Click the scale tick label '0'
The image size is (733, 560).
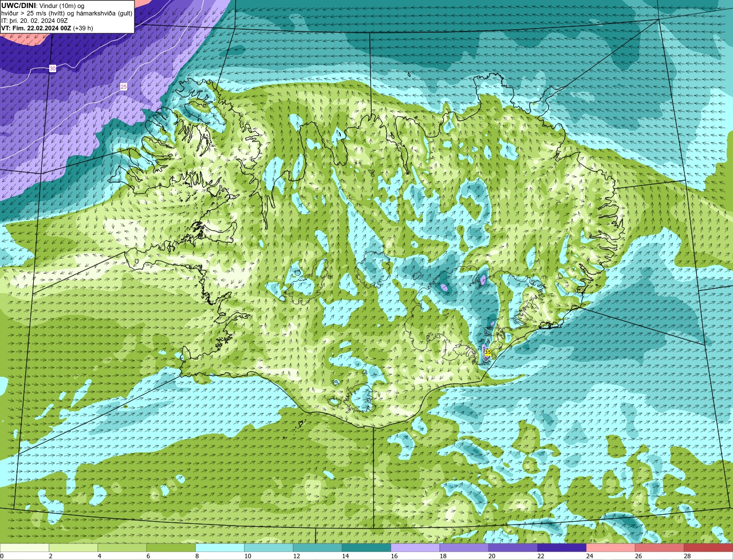click(x=2, y=556)
